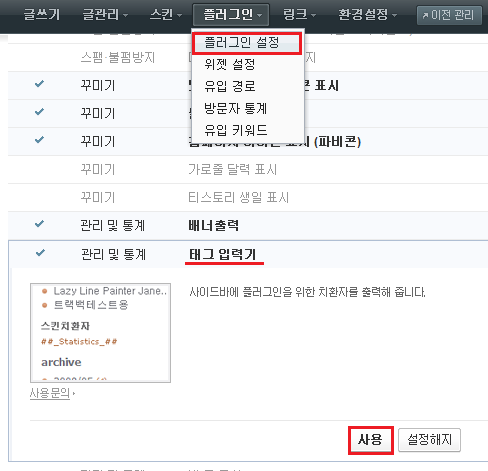Open the 티스토리 생일 표시 plugin
This screenshot has height=471, width=488.
[x=239, y=198]
